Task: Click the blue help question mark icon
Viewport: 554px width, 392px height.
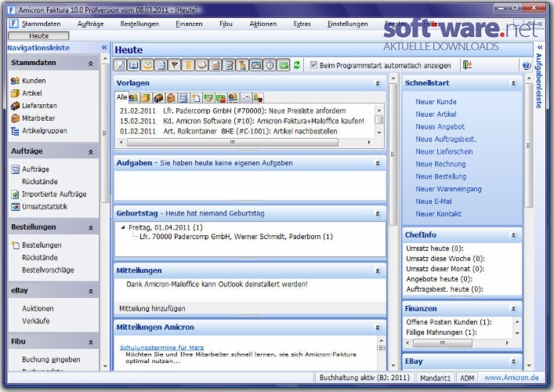Action: [x=526, y=65]
